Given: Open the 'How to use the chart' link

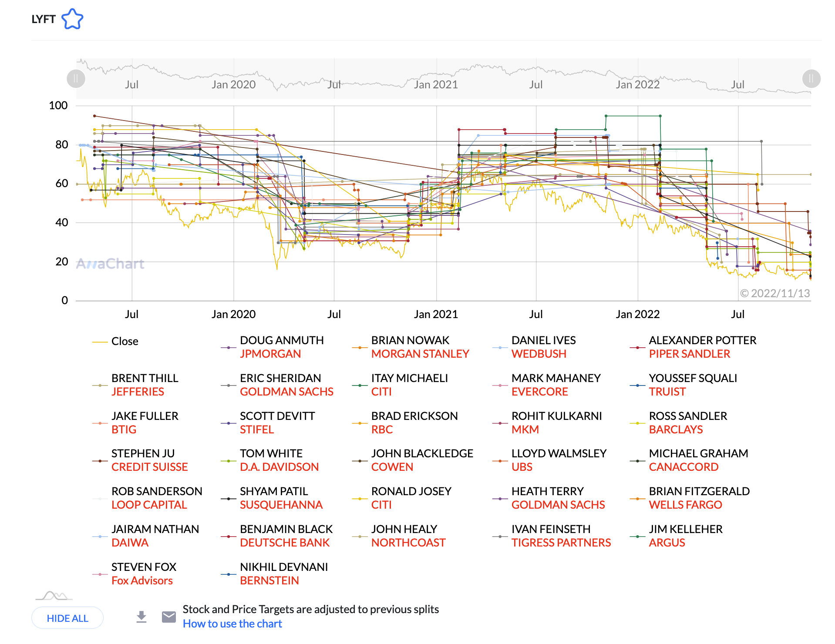Looking at the screenshot, I should coord(232,624).
